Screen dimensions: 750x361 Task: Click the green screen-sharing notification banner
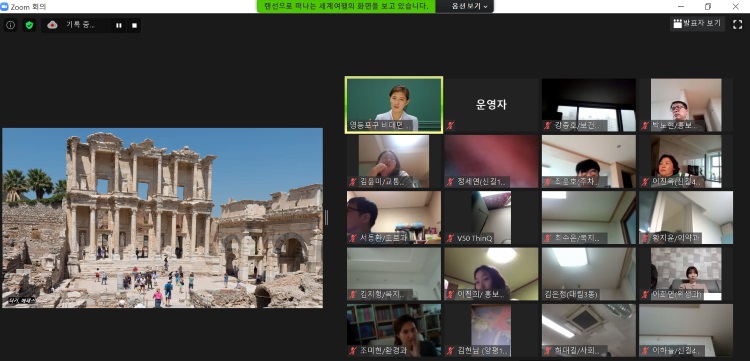pos(346,6)
